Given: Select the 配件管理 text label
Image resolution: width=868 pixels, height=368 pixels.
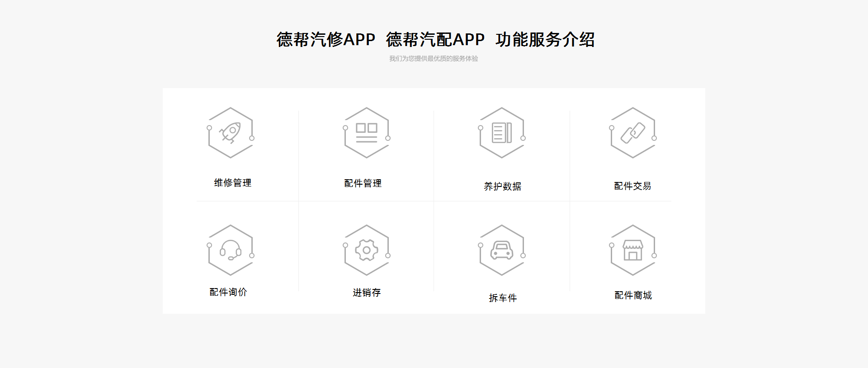Looking at the screenshot, I should 363,183.
